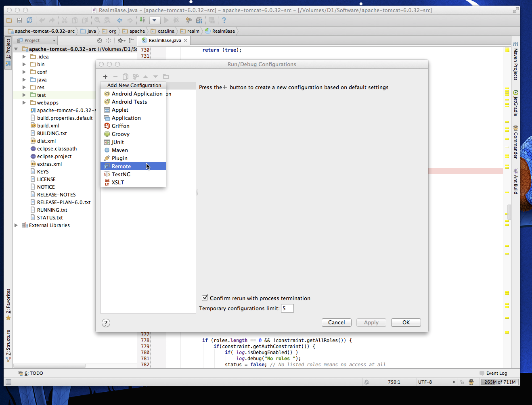This screenshot has width=532, height=405.
Task: Open 6: TODO tool window button
Action: [x=31, y=373]
